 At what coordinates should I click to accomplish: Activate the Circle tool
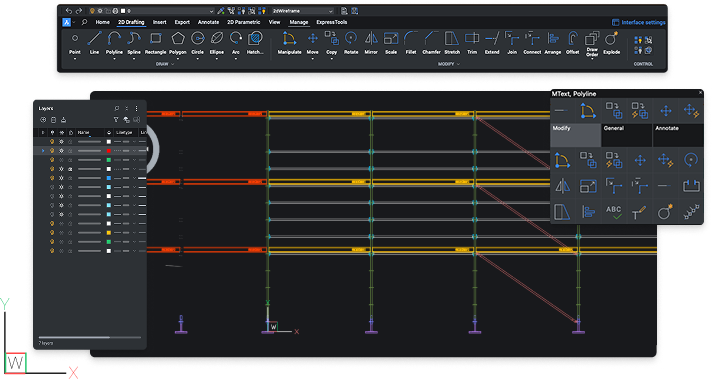pos(198,43)
